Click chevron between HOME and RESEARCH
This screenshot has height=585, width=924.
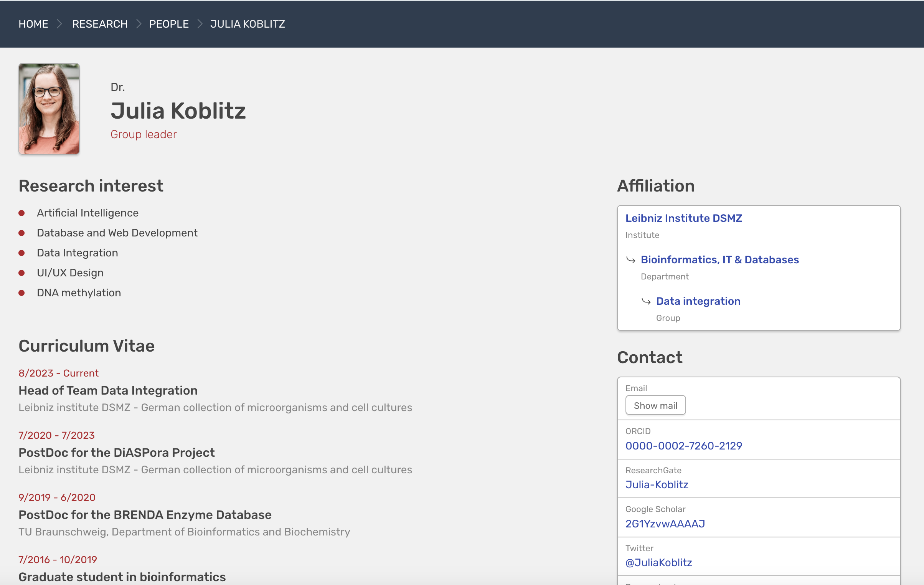(x=59, y=24)
